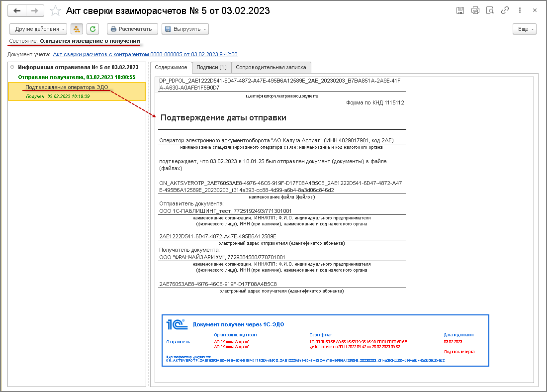Click the Получен, 03.02.2023 10:19:39 status
Image resolution: width=547 pixels, height=392 pixels.
point(58,97)
